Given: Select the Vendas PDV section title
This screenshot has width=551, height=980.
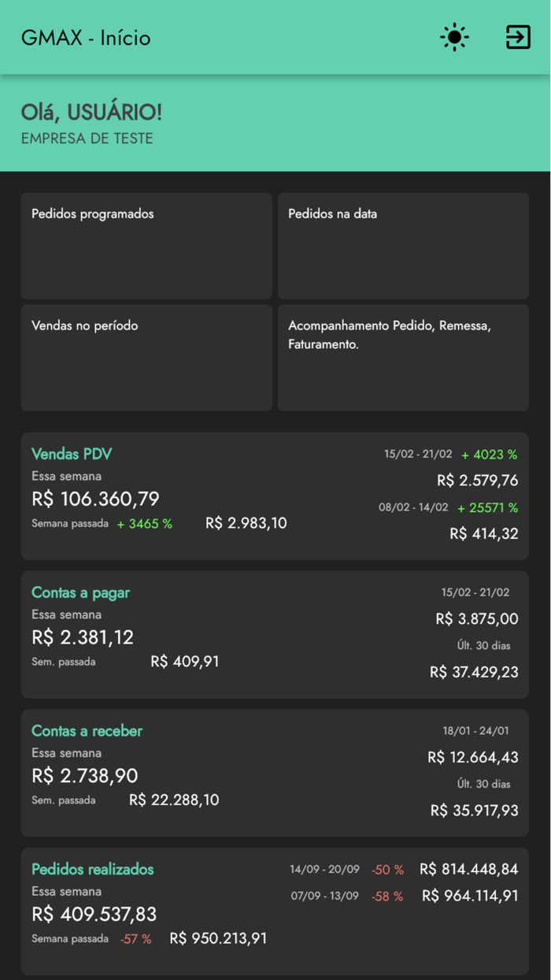Looking at the screenshot, I should click(x=72, y=455).
